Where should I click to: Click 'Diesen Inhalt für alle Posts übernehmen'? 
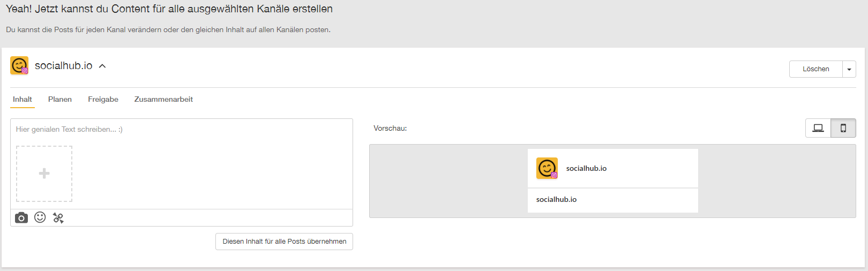(284, 242)
